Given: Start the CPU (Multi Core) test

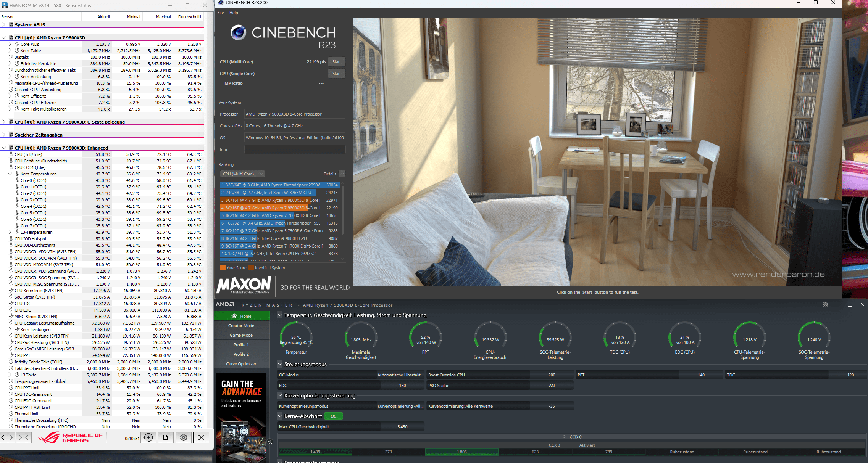Looking at the screenshot, I should tap(337, 62).
